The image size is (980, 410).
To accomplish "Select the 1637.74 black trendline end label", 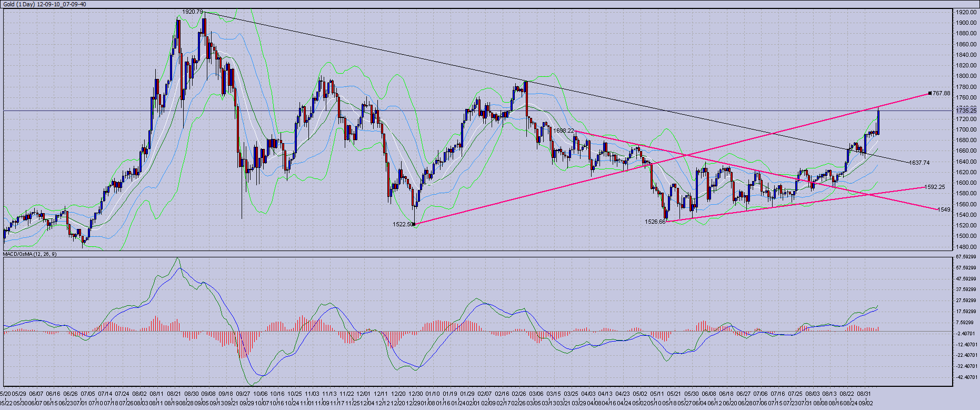I will click(919, 163).
